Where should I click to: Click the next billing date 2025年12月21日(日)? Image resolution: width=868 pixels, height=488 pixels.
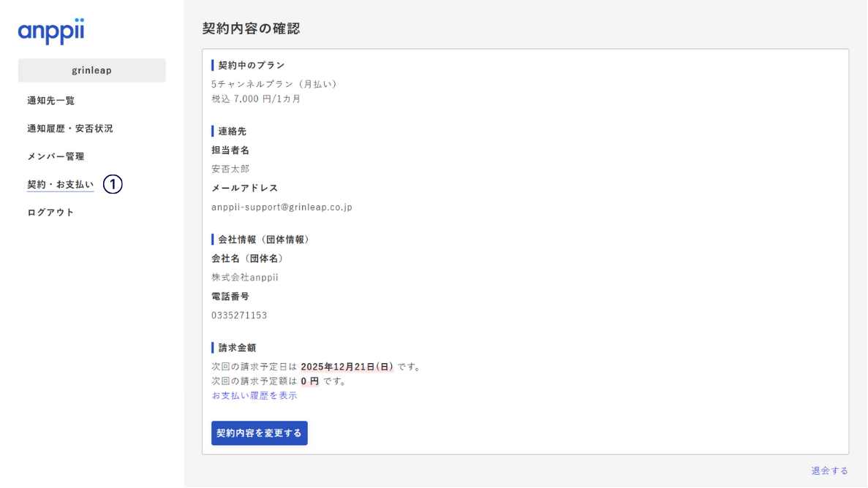pyautogui.click(x=347, y=367)
